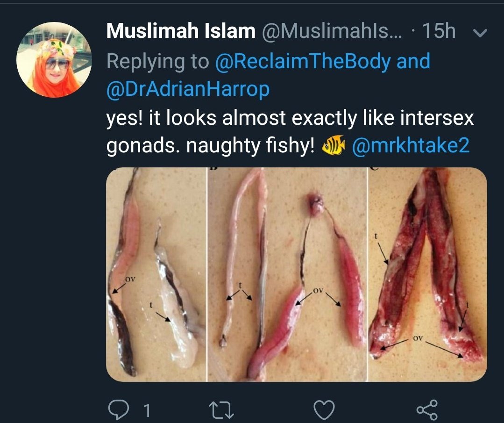Open the reply count number 1
The width and height of the screenshot is (504, 423).
coord(146,410)
